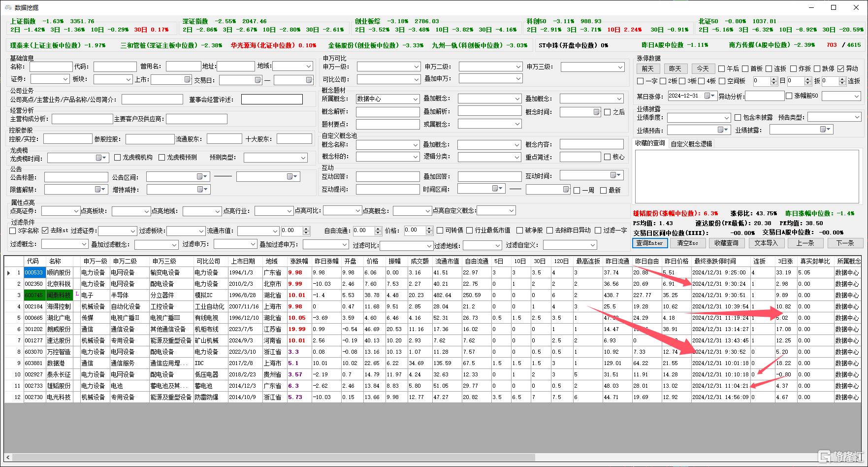Click the 文本导入 button
The image size is (868, 467).
pos(766,243)
